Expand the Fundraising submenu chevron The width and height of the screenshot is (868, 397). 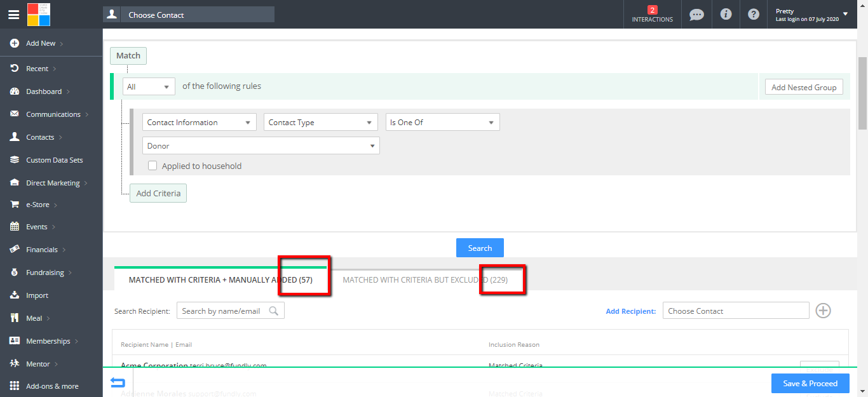click(x=70, y=273)
